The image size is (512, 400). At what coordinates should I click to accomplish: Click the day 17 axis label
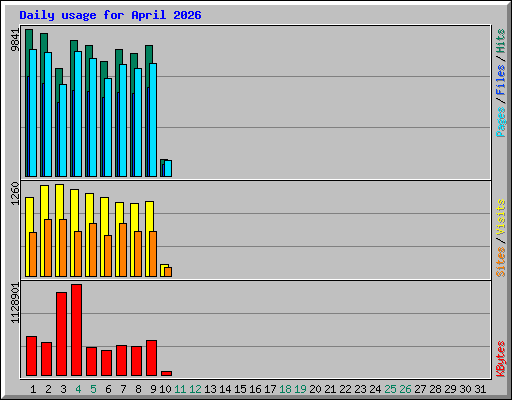click(x=270, y=389)
